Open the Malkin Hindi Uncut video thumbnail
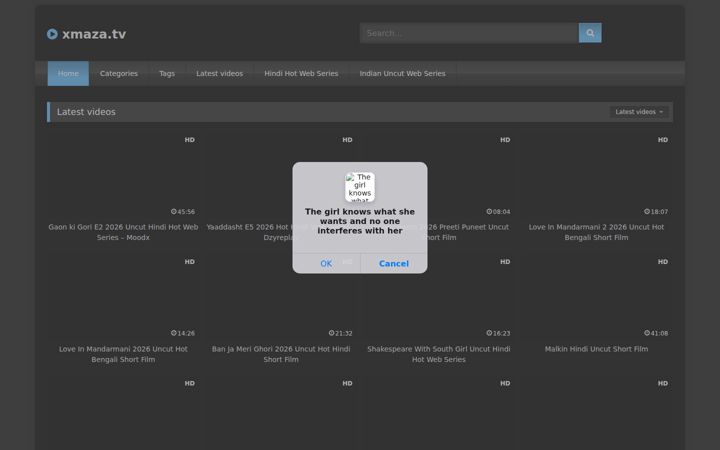720x450 pixels. pyautogui.click(x=596, y=298)
